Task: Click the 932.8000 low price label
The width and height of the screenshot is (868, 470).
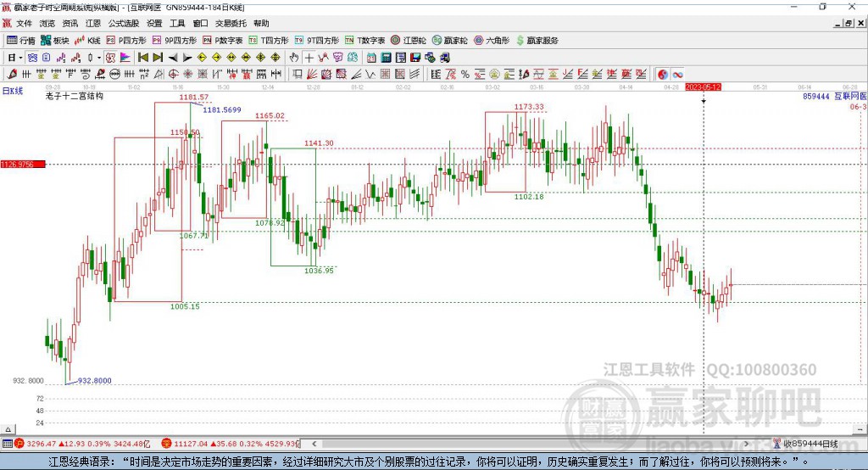Action: coord(95,381)
